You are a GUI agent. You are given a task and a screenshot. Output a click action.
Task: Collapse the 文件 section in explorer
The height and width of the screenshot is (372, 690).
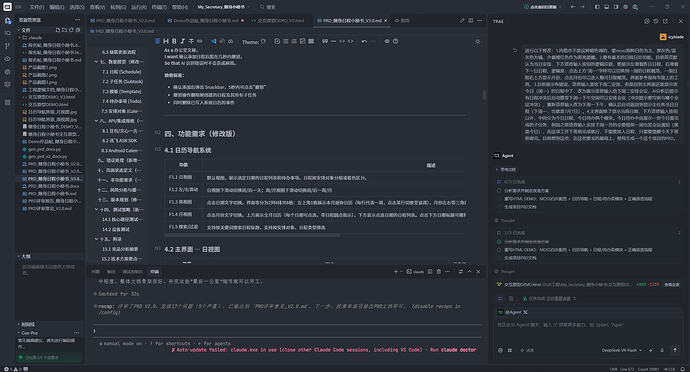point(19,30)
